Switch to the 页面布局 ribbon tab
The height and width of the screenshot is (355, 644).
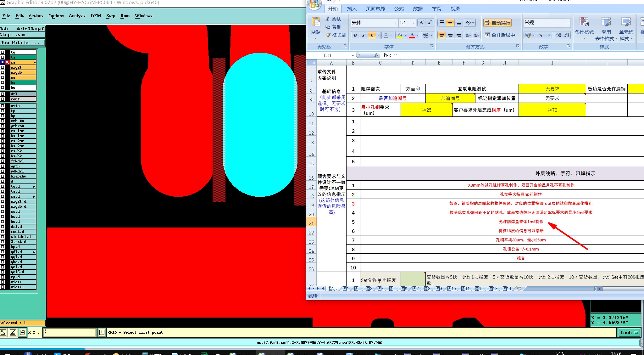click(x=375, y=9)
